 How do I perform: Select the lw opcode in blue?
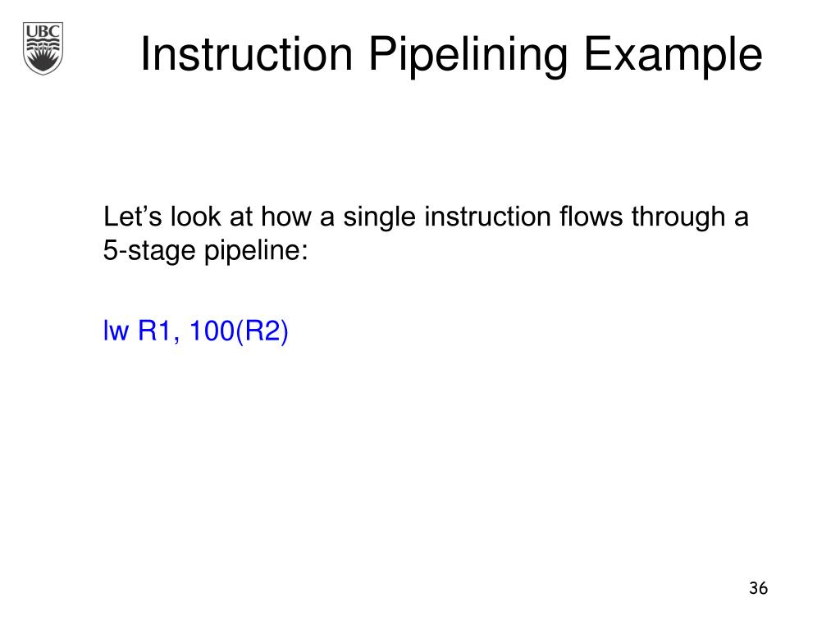116,330
